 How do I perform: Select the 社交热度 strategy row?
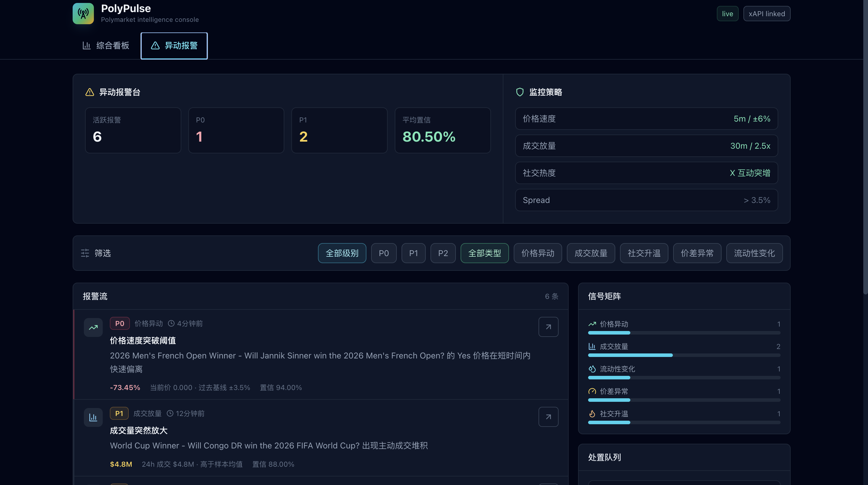point(646,173)
